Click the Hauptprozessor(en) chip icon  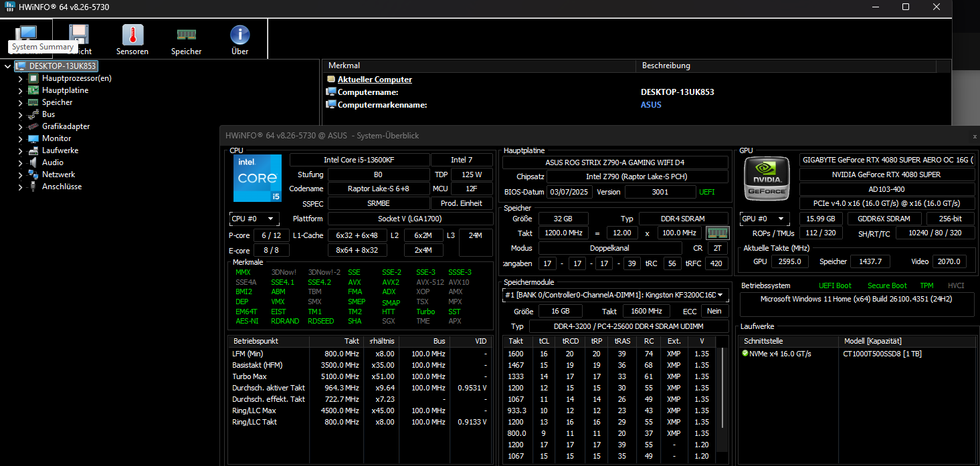33,78
